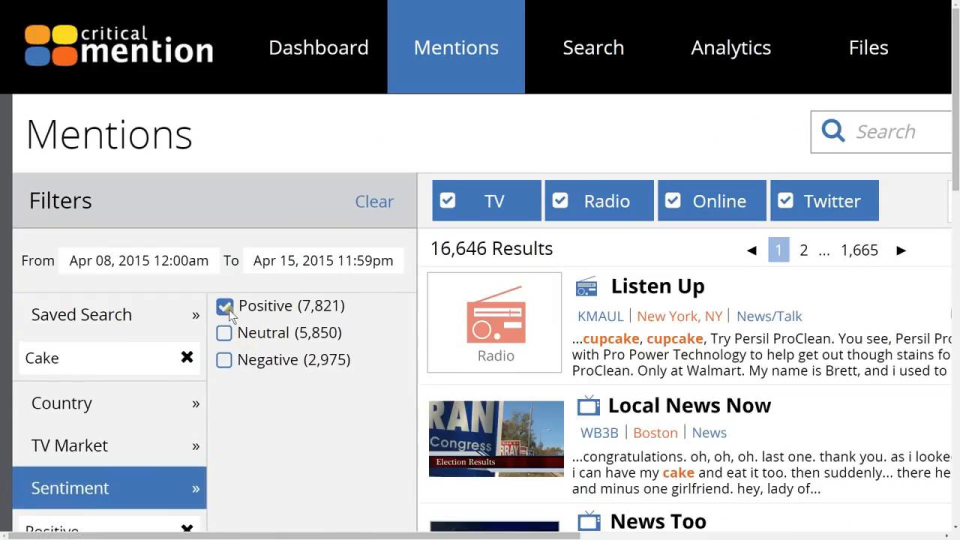Expand the Saved Search filter

click(110, 315)
